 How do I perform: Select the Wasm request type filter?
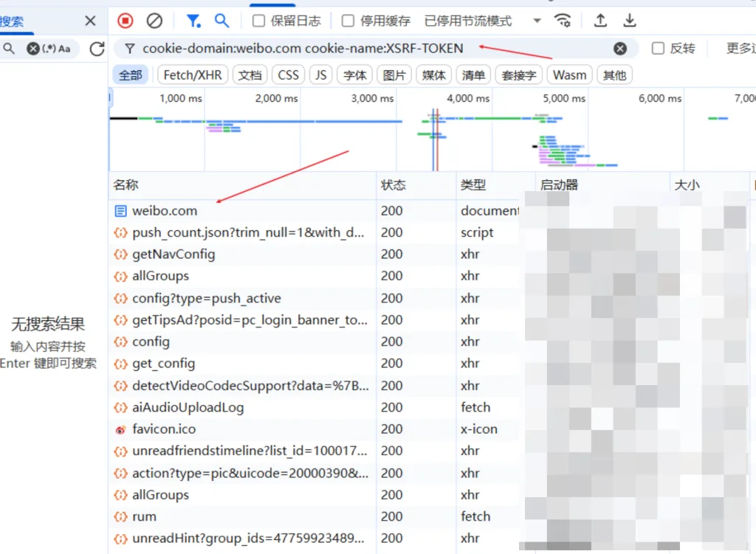(x=569, y=75)
